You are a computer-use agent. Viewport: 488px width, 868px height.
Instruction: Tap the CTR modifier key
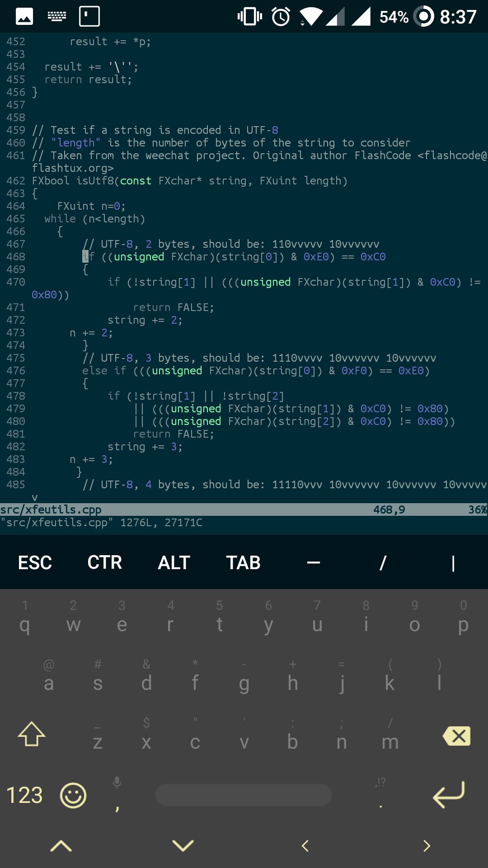(104, 563)
